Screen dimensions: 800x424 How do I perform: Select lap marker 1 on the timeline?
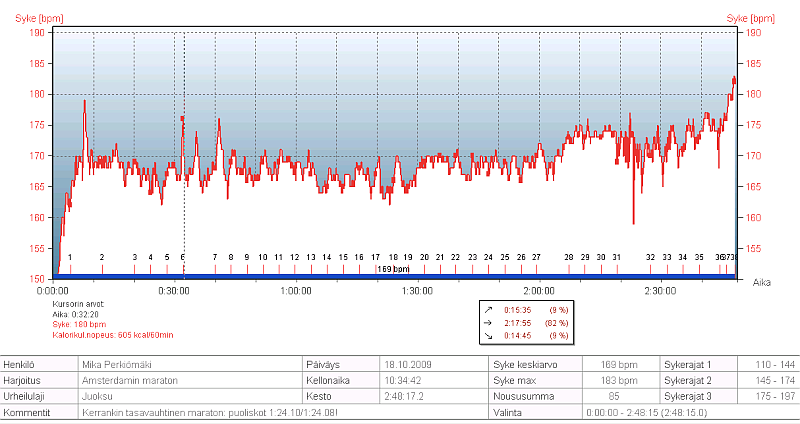(x=70, y=258)
